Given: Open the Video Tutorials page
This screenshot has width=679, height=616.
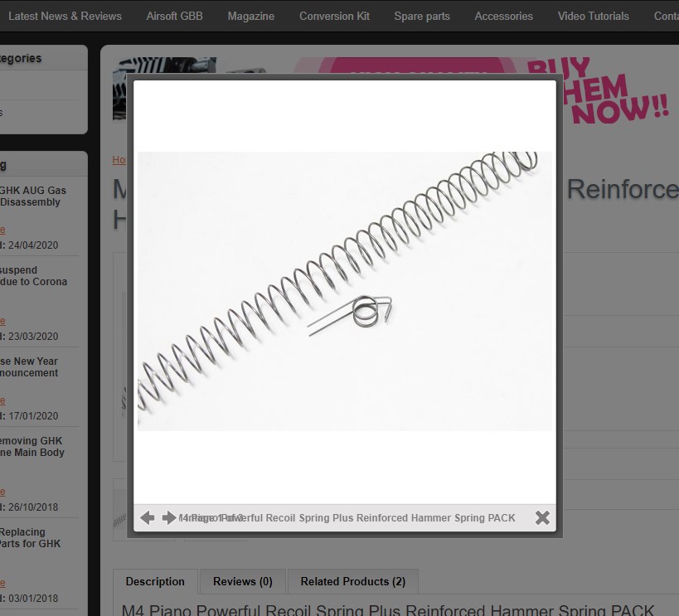Looking at the screenshot, I should (594, 16).
